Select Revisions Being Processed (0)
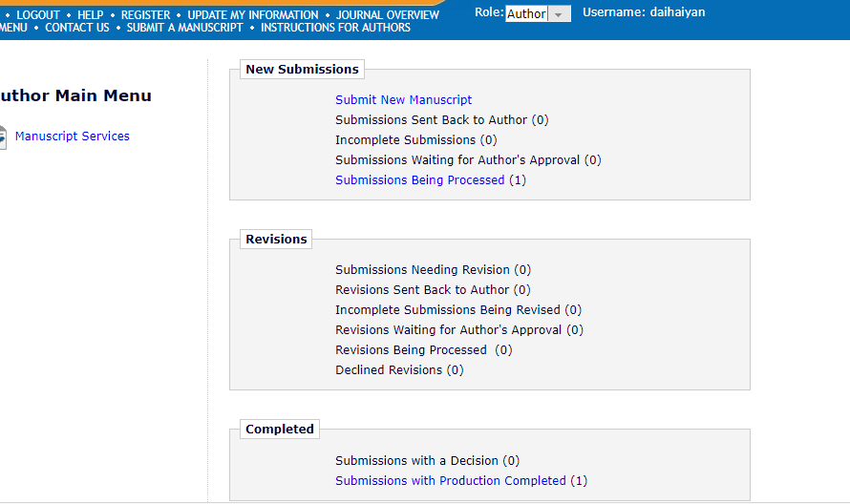Viewport: 850px width, 504px height. coord(423,350)
